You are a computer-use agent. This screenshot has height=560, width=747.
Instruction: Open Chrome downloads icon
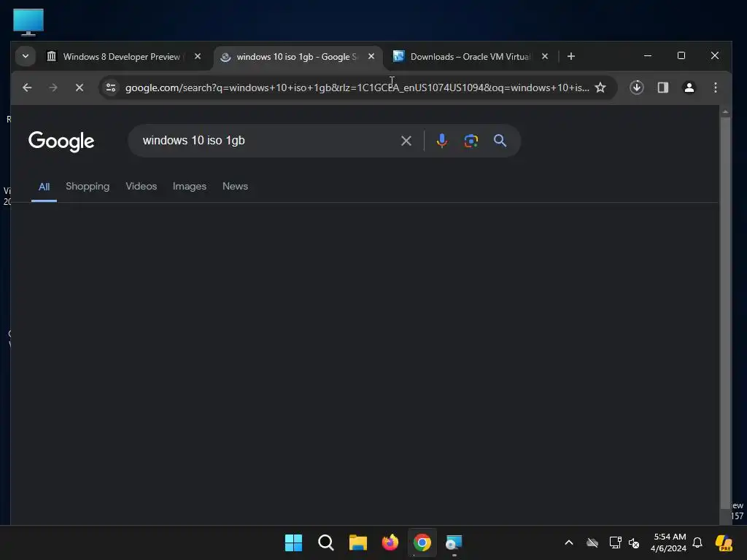pos(636,87)
